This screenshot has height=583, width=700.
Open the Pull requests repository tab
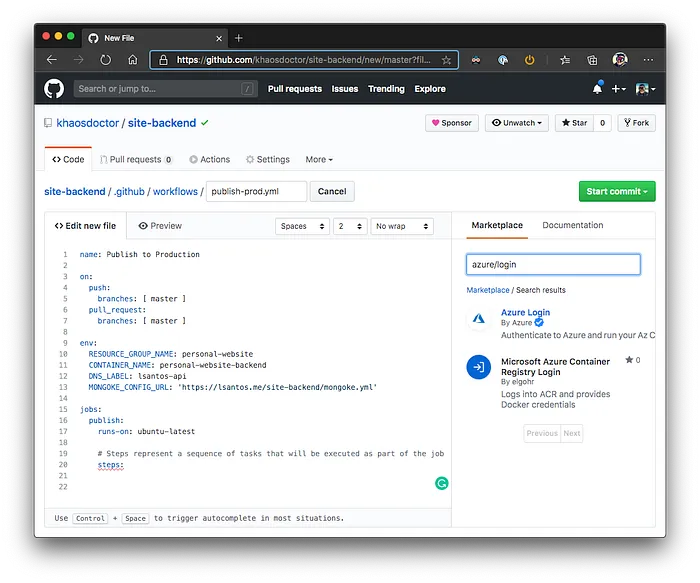tap(136, 159)
